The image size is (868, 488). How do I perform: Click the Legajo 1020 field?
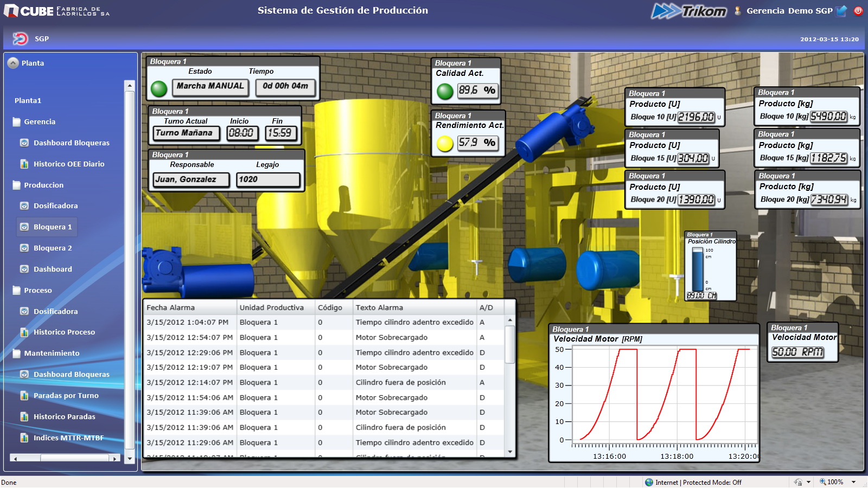[268, 179]
